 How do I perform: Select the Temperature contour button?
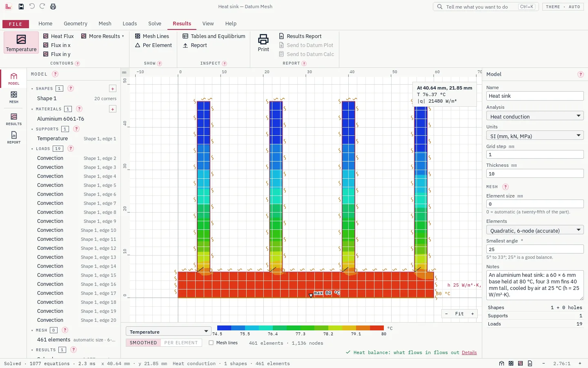click(x=21, y=43)
